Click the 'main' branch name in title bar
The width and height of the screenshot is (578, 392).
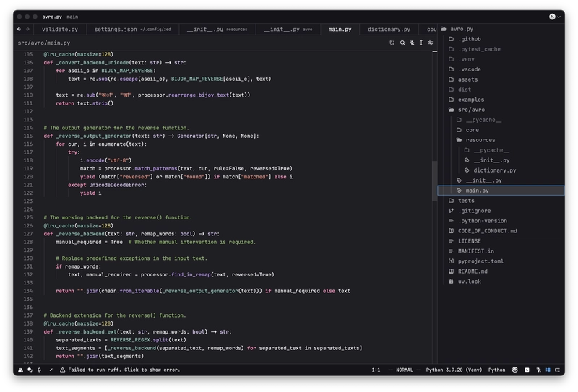tap(72, 17)
